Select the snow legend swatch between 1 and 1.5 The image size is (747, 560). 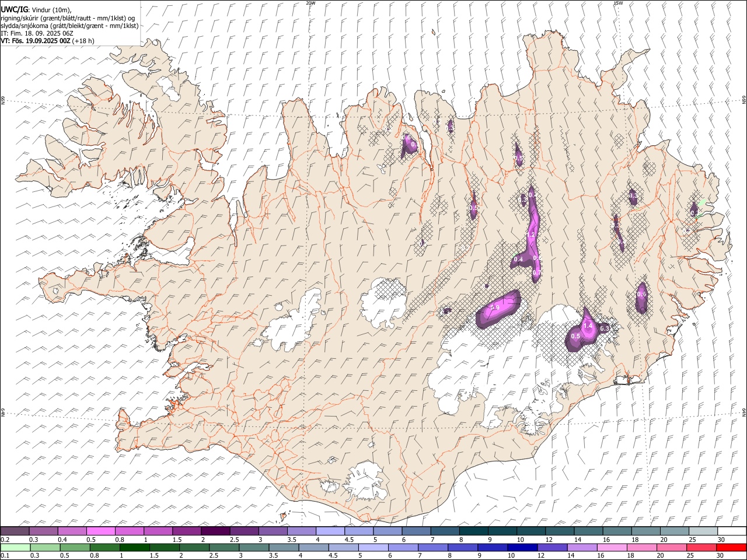pyautogui.click(x=158, y=531)
